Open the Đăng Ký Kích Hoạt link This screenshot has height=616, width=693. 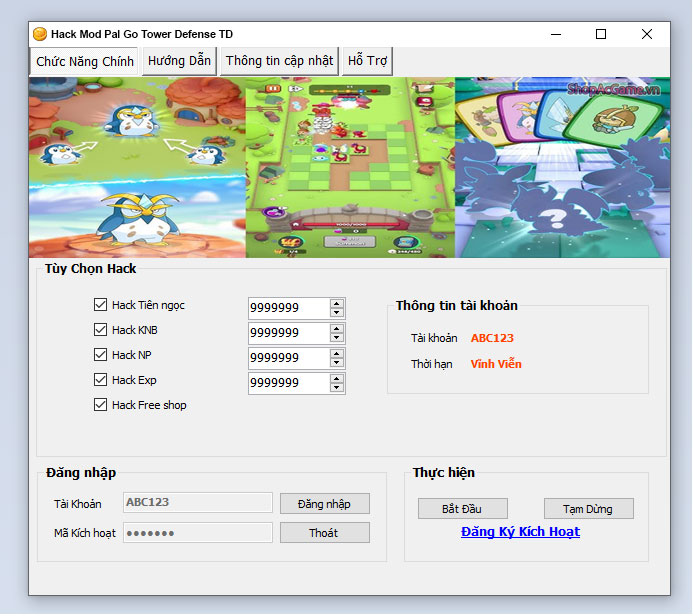click(x=520, y=532)
